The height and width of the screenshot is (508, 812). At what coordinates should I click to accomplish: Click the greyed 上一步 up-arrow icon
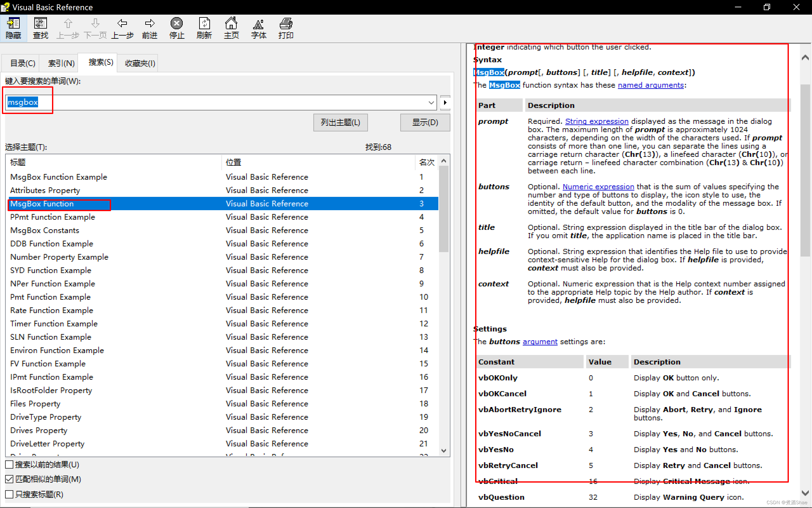tap(68, 28)
